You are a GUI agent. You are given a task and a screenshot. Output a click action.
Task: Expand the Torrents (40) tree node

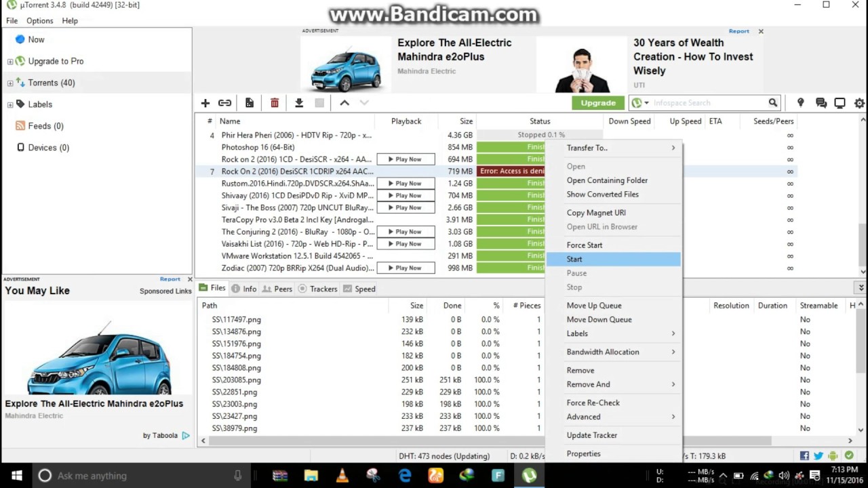point(10,83)
